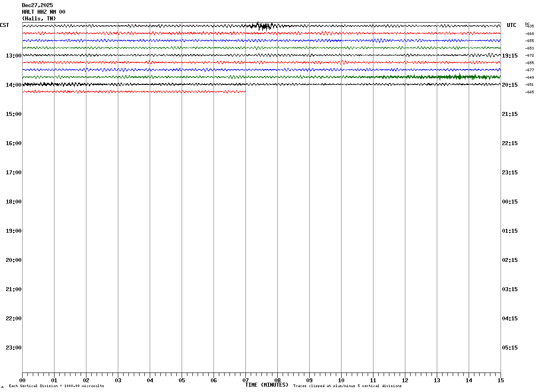Screen dimensions: 536x392
Task: Select the 15 minute mark on the time axis
Action: [x=501, y=380]
